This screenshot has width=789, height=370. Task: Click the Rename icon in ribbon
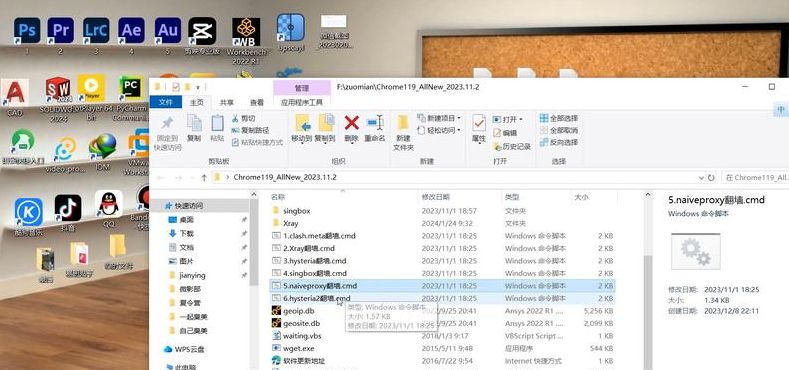tap(375, 123)
